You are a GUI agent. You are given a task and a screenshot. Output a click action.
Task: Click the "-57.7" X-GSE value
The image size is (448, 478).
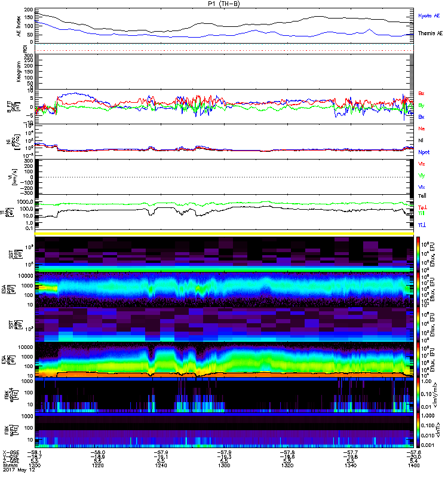pyautogui.click(x=351, y=452)
